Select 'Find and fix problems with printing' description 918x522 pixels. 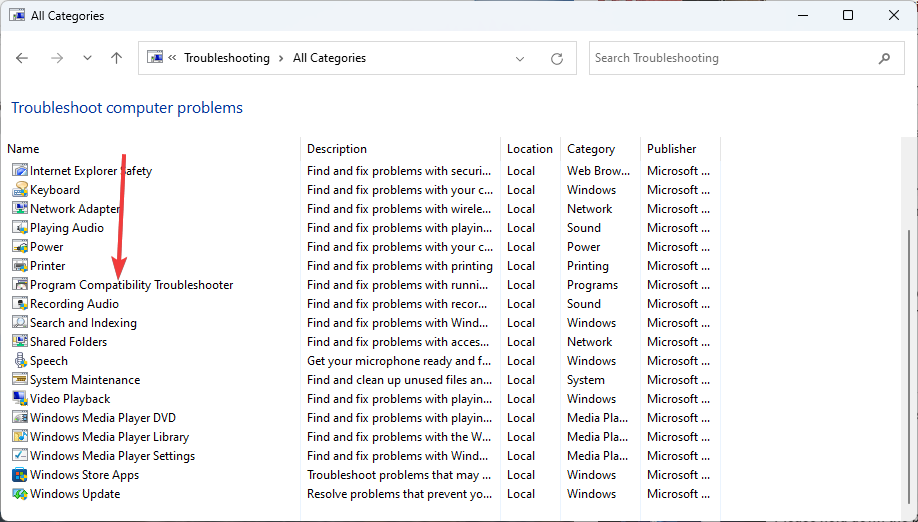click(x=400, y=266)
